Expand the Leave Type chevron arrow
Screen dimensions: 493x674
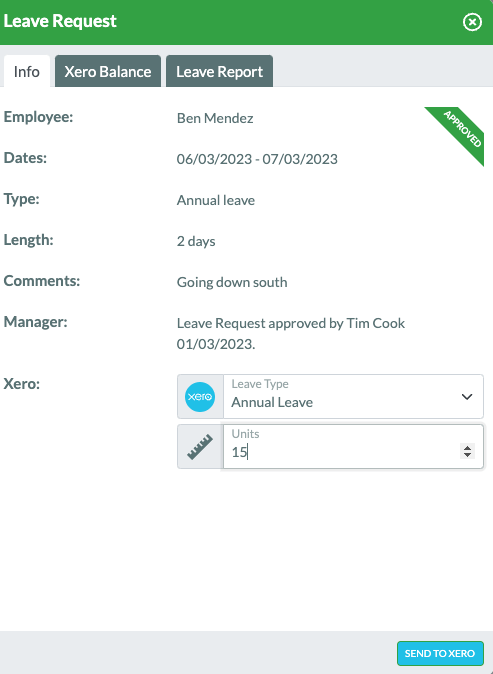pyautogui.click(x=467, y=397)
